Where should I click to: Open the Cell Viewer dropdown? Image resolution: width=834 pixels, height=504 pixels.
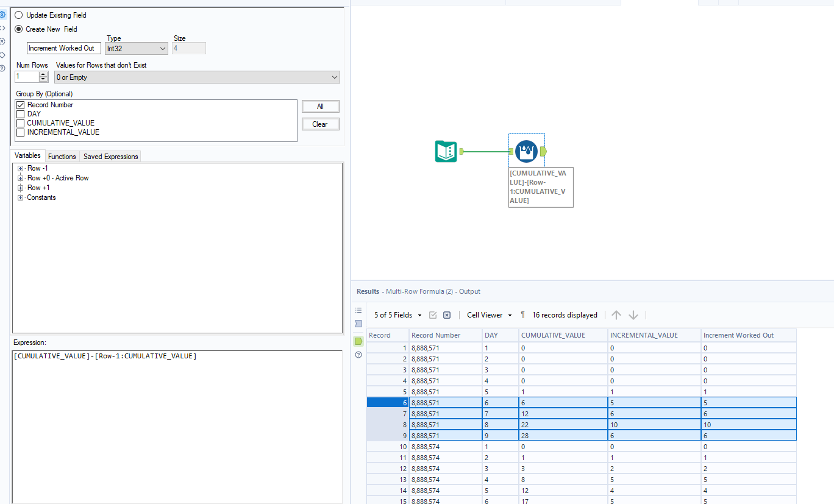pos(488,314)
